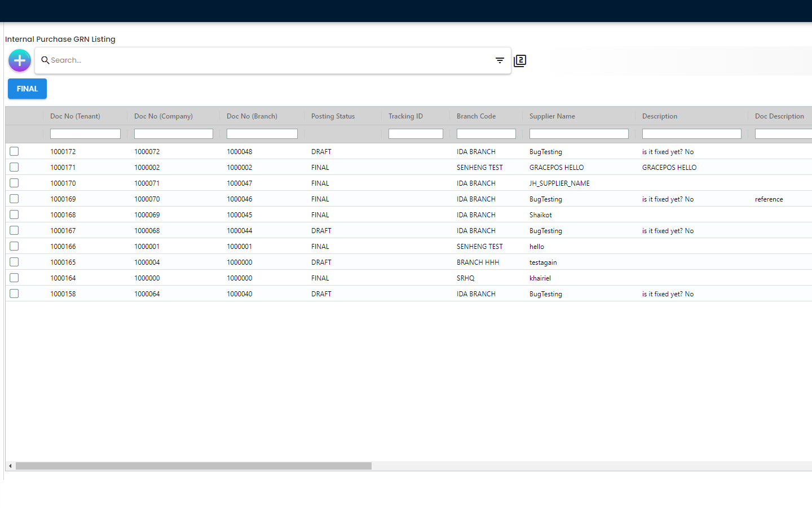Tick the checkbox for document 1000172

pos(14,151)
